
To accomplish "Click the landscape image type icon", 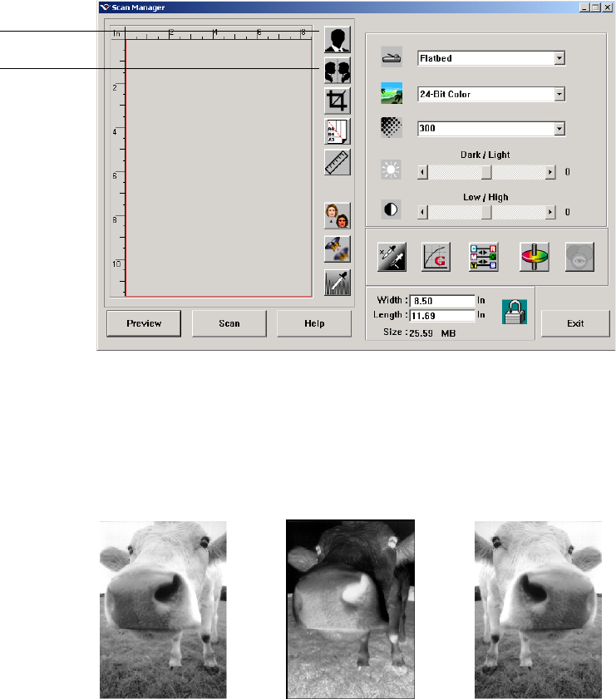I will pos(392,93).
